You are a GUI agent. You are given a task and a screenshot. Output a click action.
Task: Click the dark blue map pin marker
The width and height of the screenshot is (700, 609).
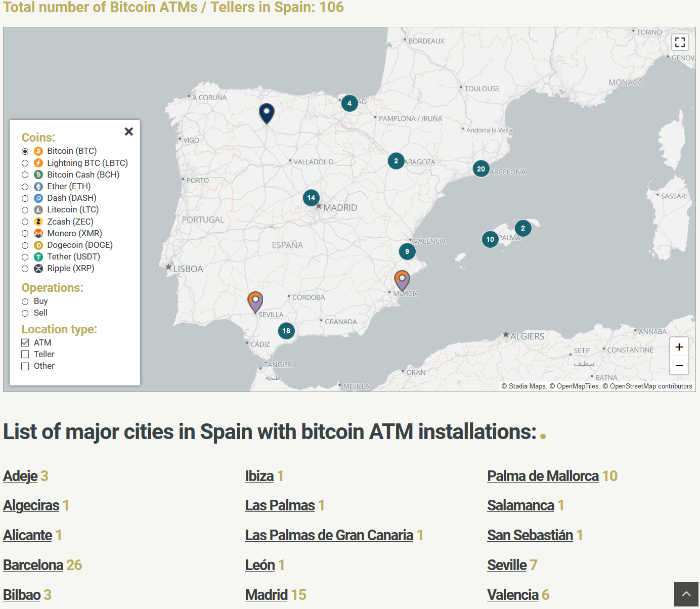point(267,112)
